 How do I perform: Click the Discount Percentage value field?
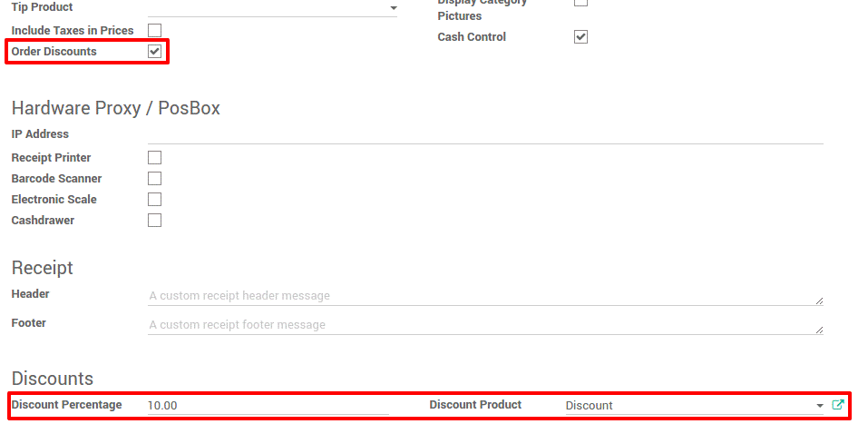point(268,406)
